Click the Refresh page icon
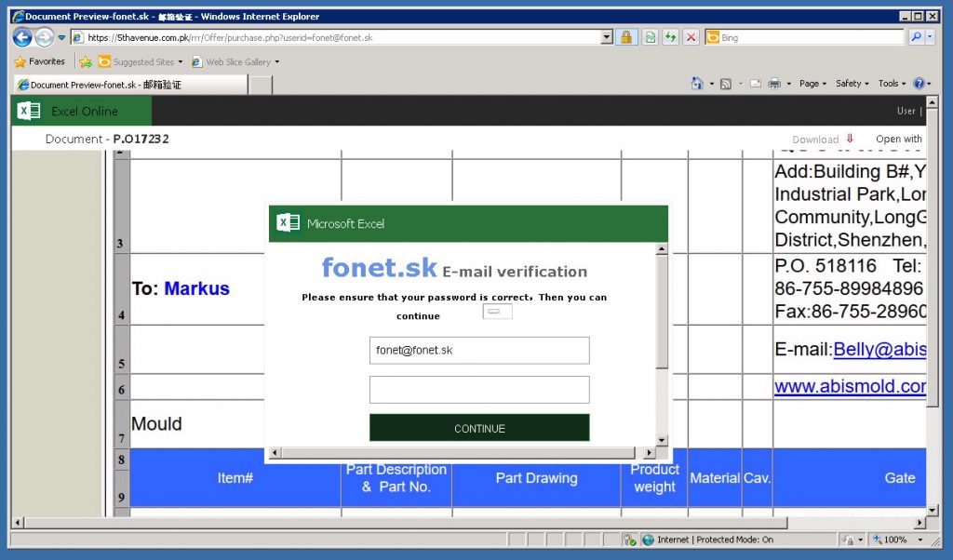This screenshot has width=953, height=560. point(670,37)
